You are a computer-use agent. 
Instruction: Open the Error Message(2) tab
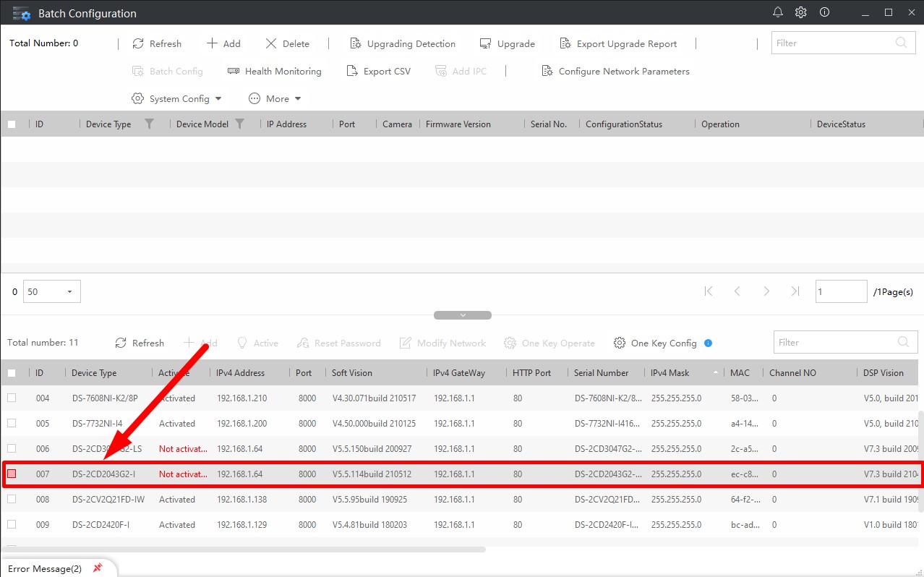coord(45,568)
